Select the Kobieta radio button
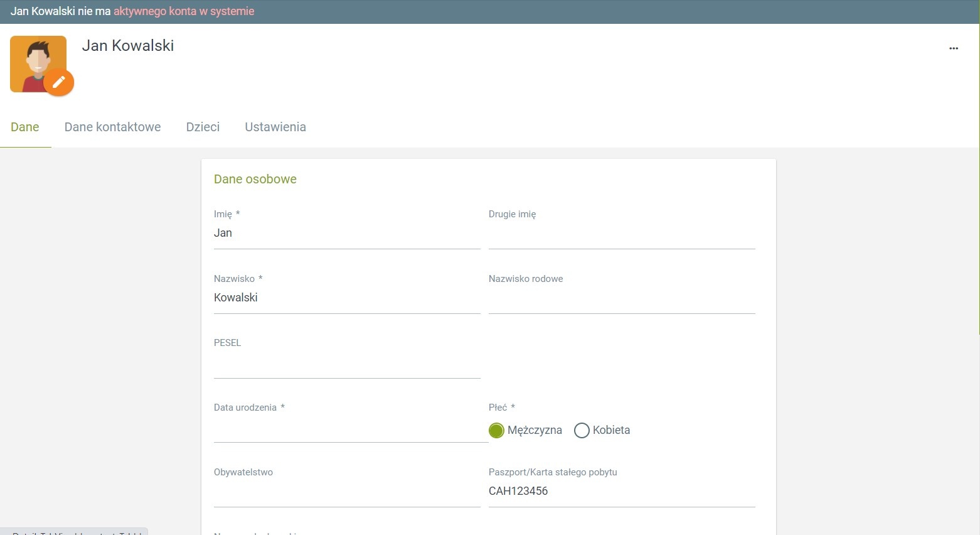The height and width of the screenshot is (535, 980). tap(582, 430)
